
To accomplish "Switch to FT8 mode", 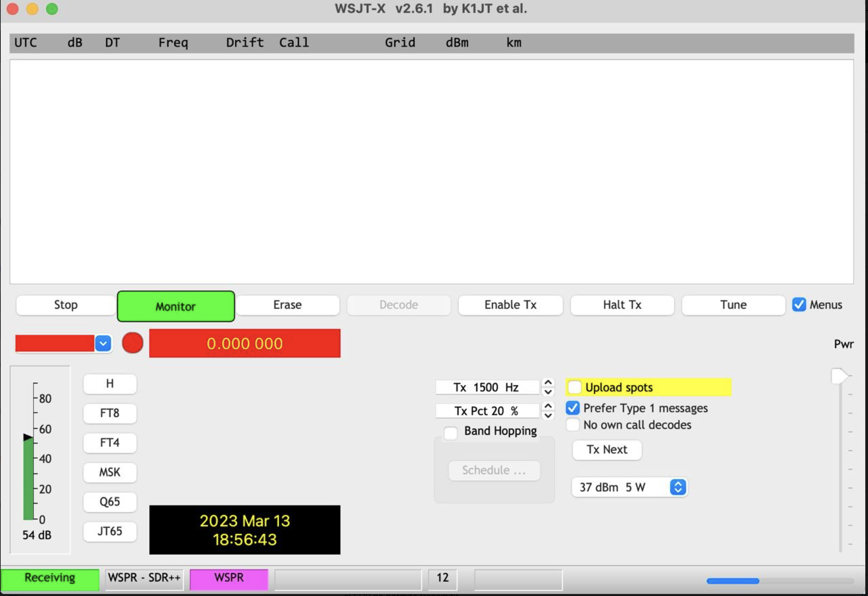I will 110,413.
